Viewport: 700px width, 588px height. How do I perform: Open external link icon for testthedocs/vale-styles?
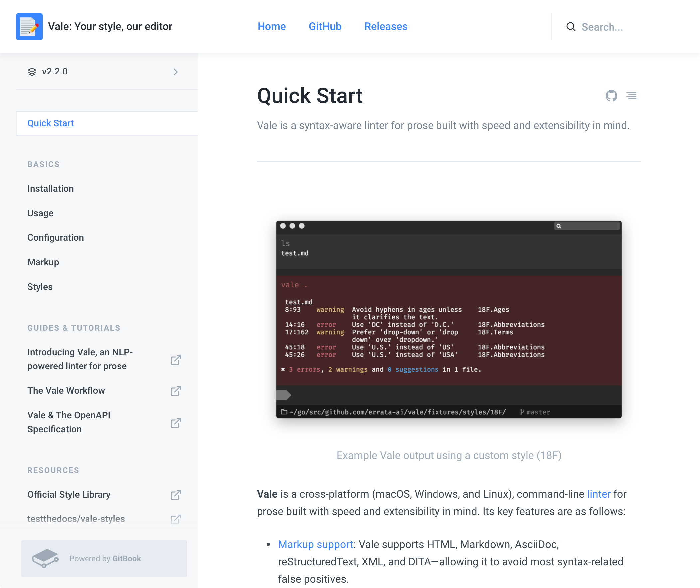[x=175, y=519]
